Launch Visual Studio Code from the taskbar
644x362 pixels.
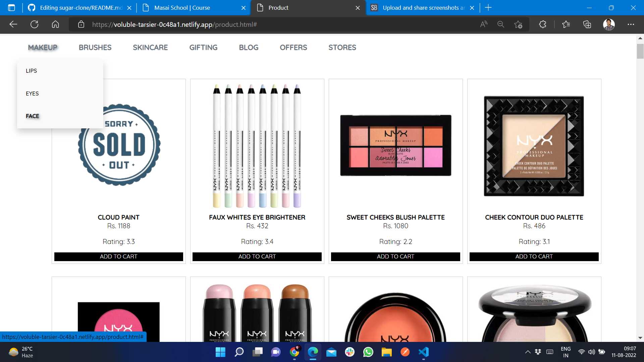(x=424, y=352)
